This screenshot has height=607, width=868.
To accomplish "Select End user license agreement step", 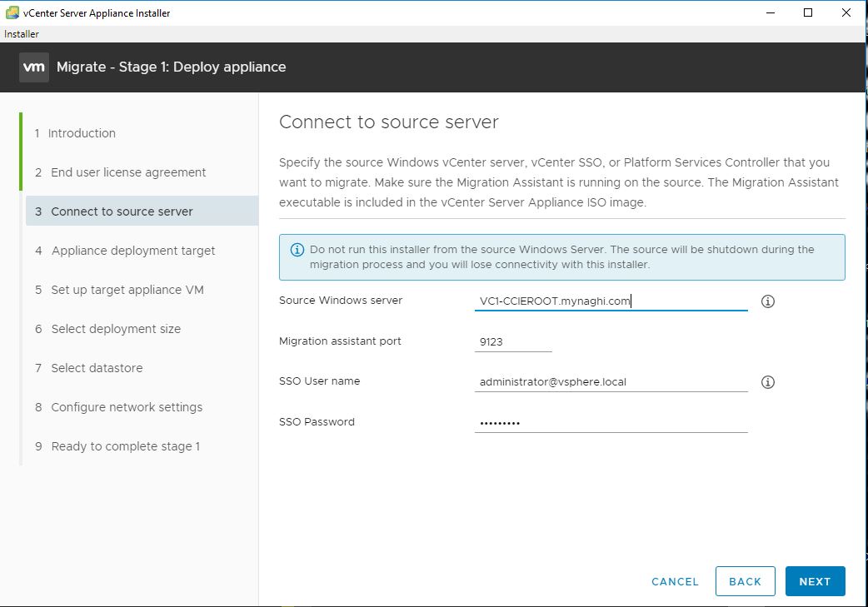I will pyautogui.click(x=128, y=172).
